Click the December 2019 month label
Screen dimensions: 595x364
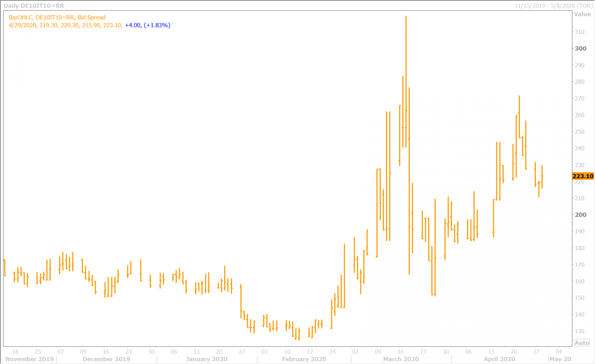click(106, 359)
